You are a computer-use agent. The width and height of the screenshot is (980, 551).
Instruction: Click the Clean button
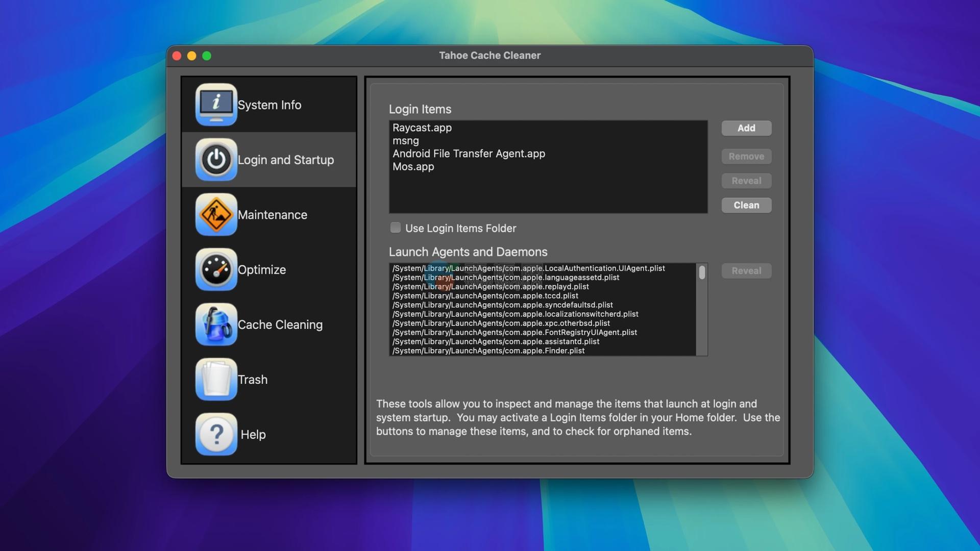pyautogui.click(x=746, y=205)
